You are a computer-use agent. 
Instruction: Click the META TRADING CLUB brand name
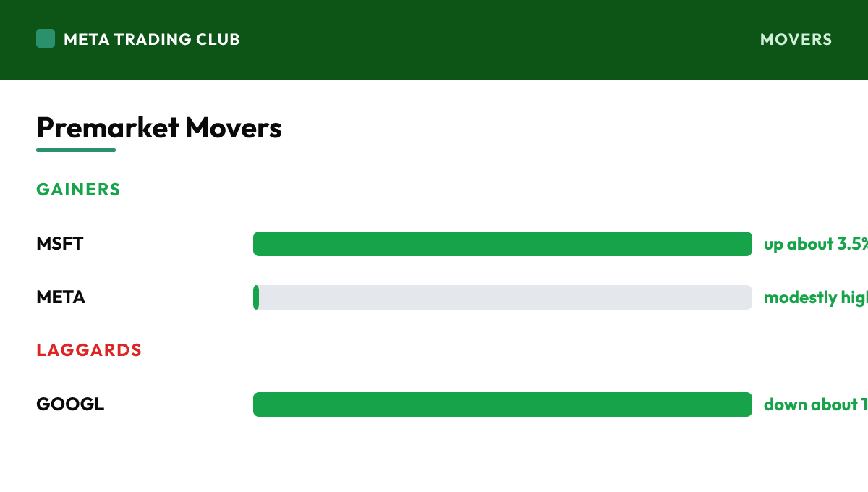pyautogui.click(x=152, y=39)
